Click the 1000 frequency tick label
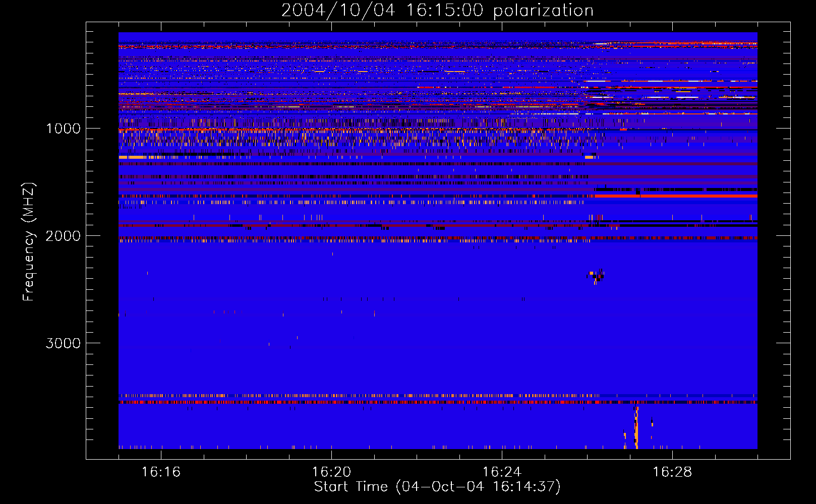The width and height of the screenshot is (816, 504). (x=63, y=129)
